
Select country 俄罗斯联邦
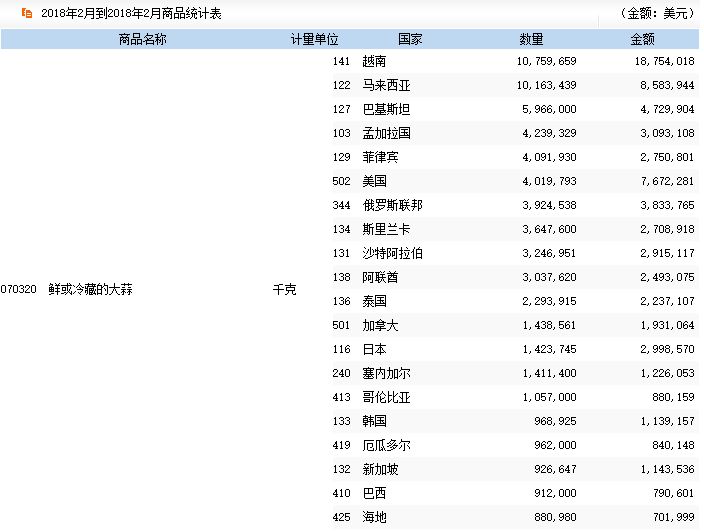(392, 205)
